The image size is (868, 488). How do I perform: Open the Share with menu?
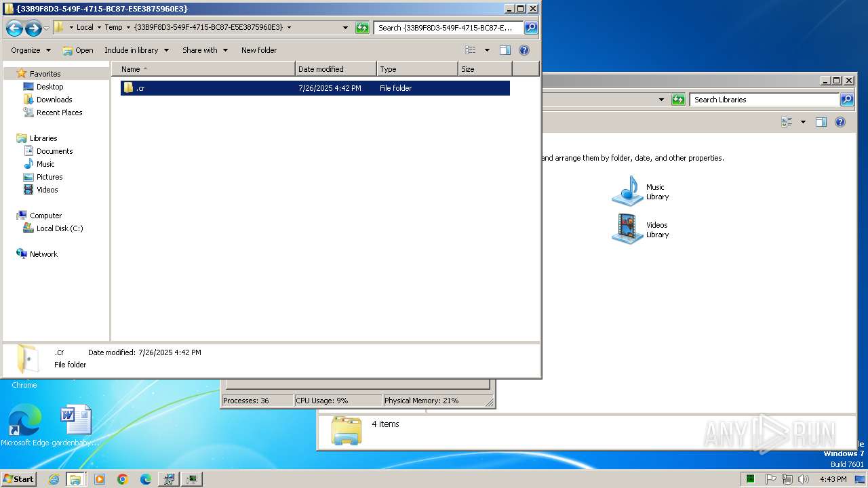(205, 50)
